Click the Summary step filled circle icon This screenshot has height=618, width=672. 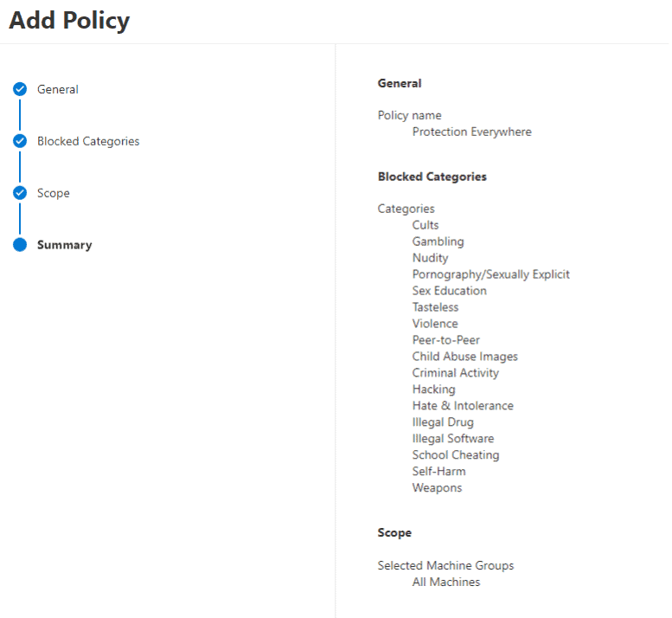coord(20,245)
